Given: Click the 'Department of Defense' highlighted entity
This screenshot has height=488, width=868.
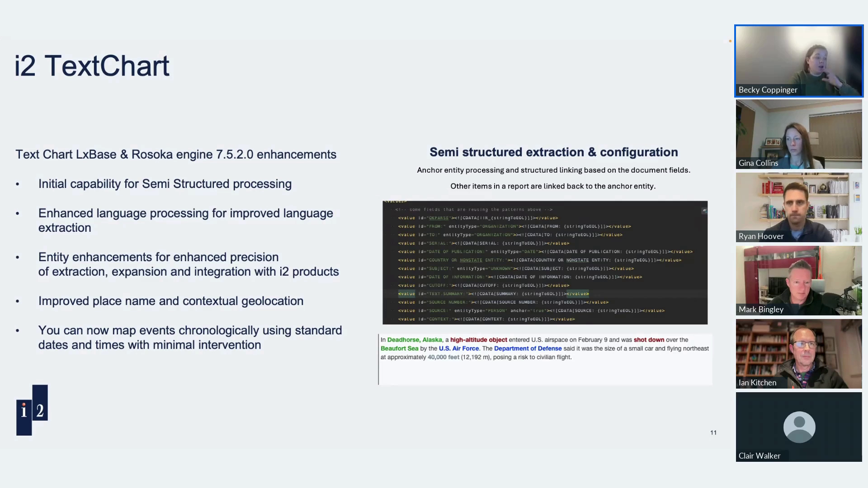Looking at the screenshot, I should 528,348.
